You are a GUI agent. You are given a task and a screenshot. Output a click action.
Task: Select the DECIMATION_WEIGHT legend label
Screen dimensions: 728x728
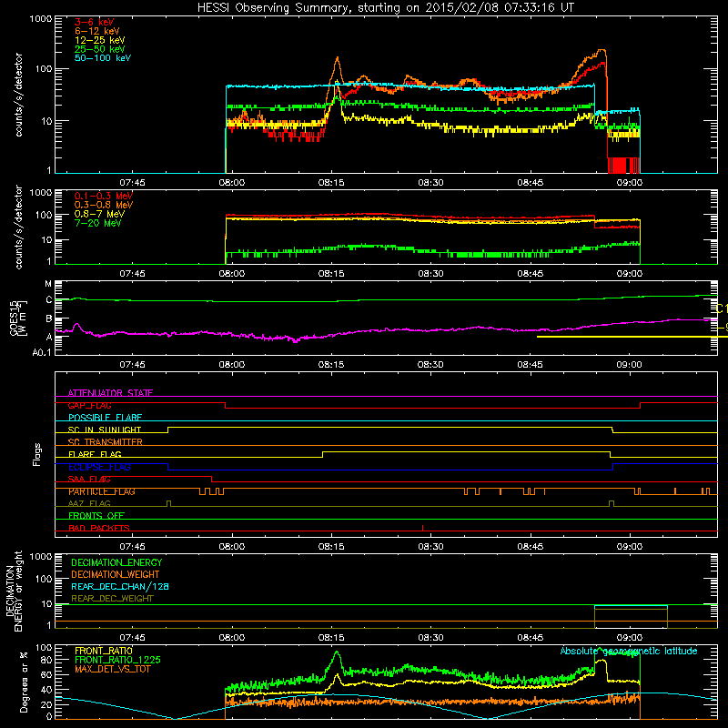point(116,574)
